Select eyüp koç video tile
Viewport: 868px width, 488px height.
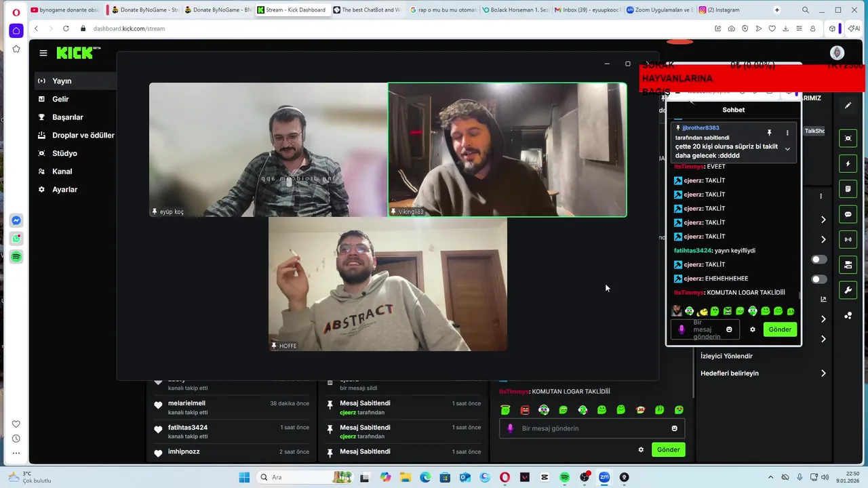(269, 150)
